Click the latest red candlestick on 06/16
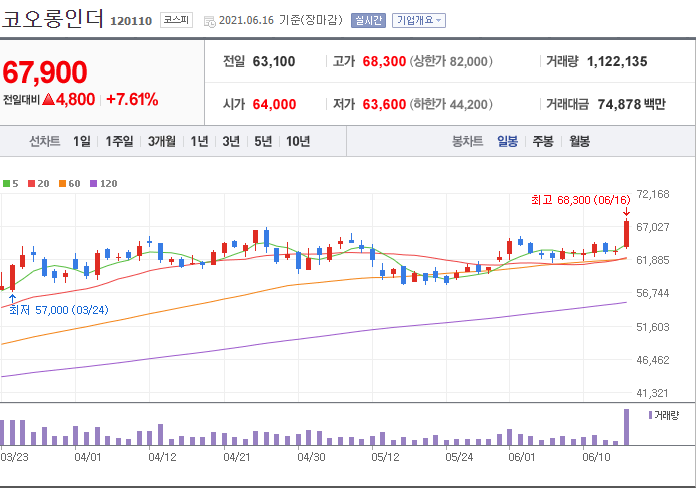The height and width of the screenshot is (488, 696). (627, 234)
